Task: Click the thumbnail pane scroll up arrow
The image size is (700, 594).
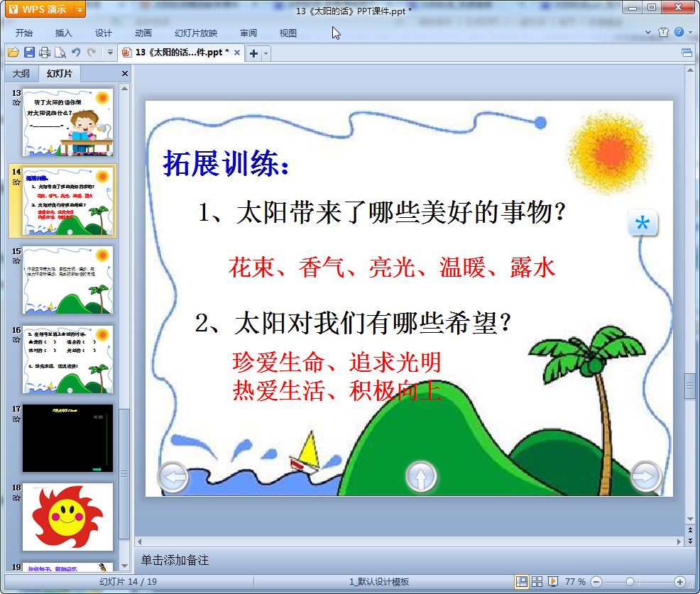Action: tap(124, 89)
